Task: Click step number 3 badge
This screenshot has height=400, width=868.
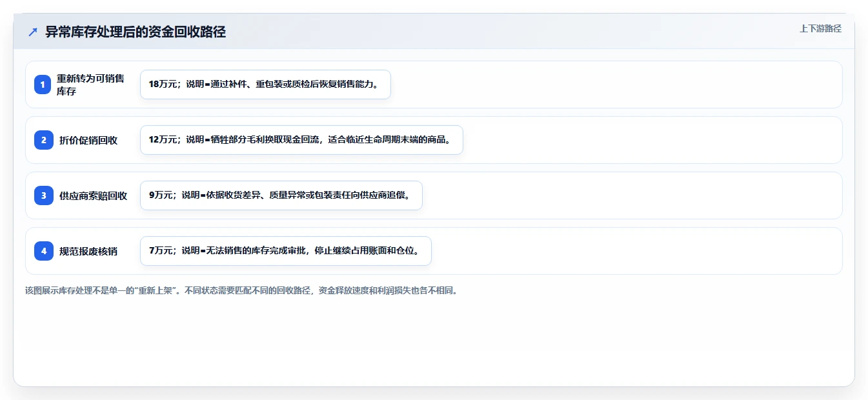Action: [44, 195]
